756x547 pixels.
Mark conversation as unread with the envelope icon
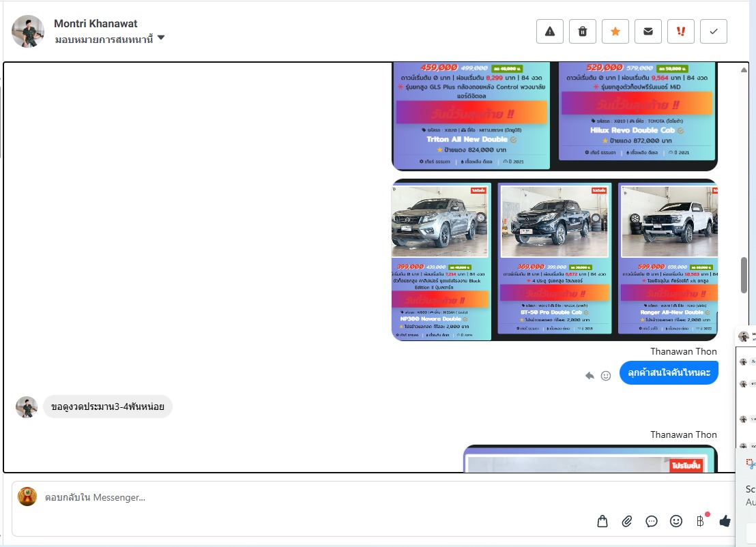pyautogui.click(x=648, y=31)
